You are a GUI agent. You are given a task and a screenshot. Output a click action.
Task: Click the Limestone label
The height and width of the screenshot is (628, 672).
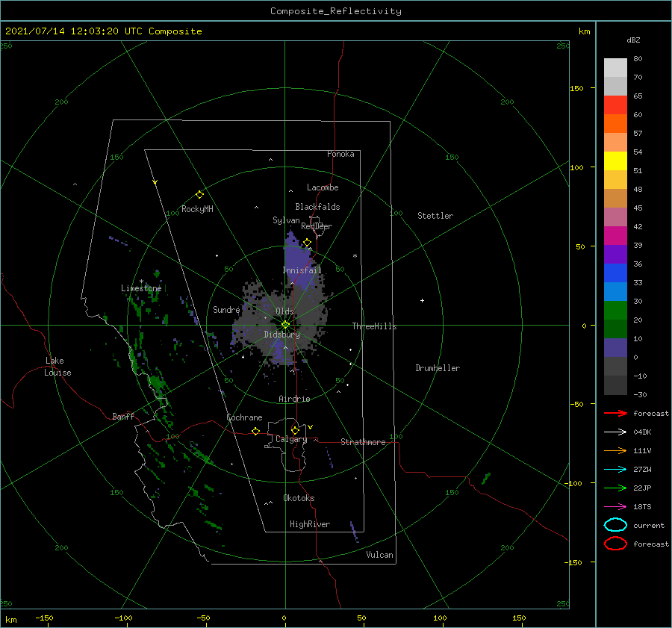141,288
